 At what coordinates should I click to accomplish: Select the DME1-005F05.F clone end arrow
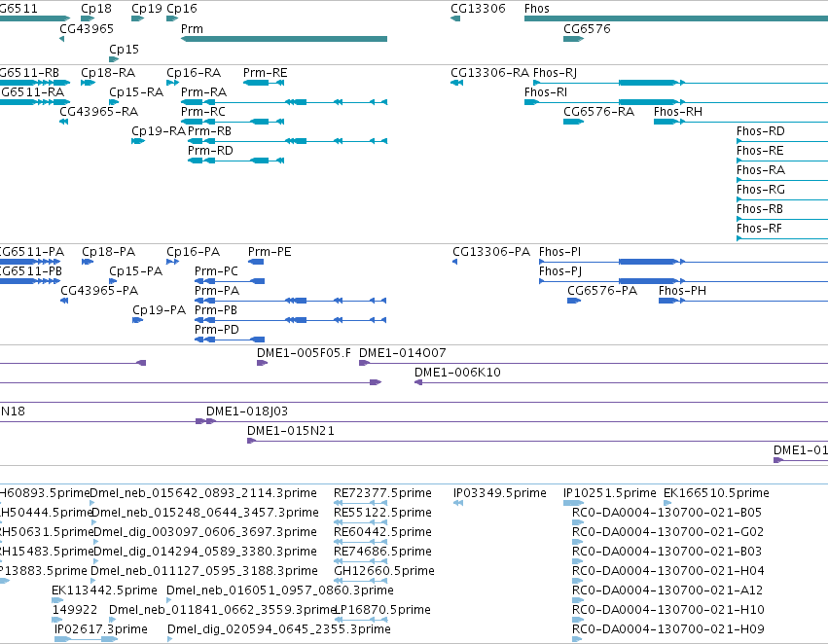(262, 363)
